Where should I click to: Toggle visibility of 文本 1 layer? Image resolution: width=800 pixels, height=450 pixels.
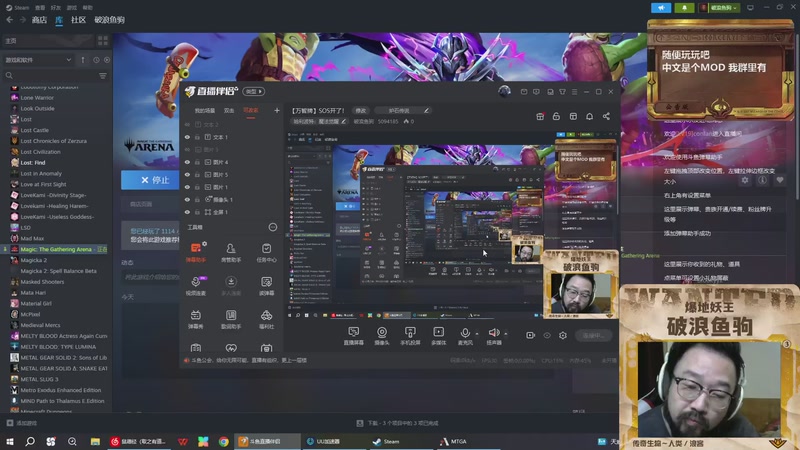click(x=187, y=137)
